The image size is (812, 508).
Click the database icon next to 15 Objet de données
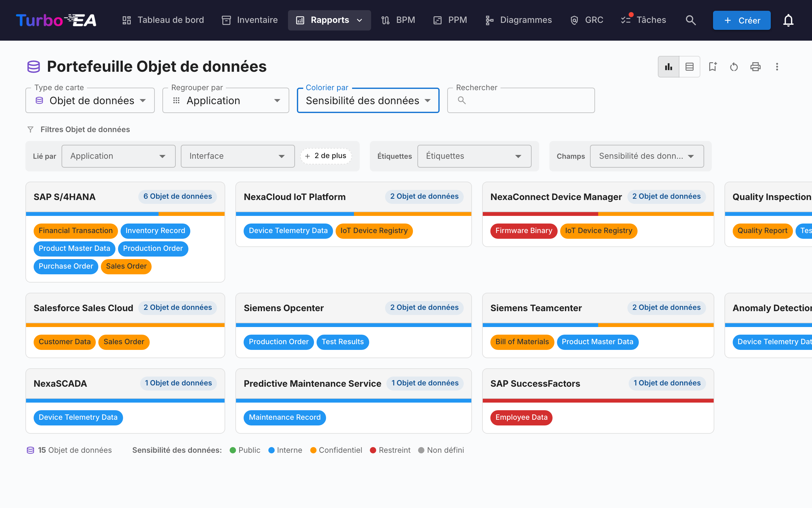coord(30,450)
